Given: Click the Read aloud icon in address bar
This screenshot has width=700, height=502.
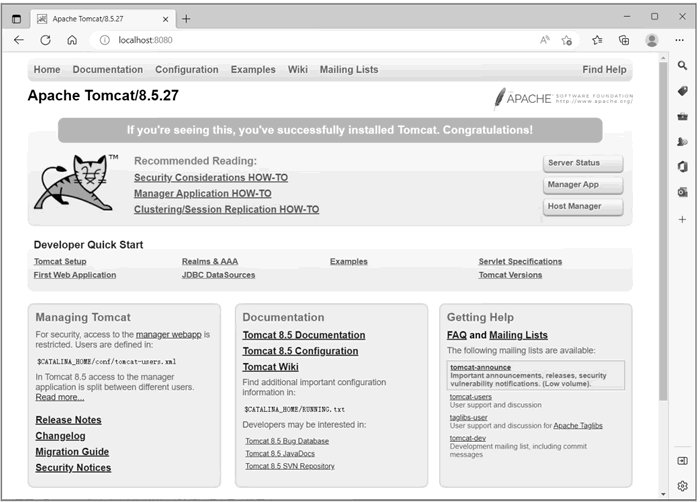Looking at the screenshot, I should [545, 40].
